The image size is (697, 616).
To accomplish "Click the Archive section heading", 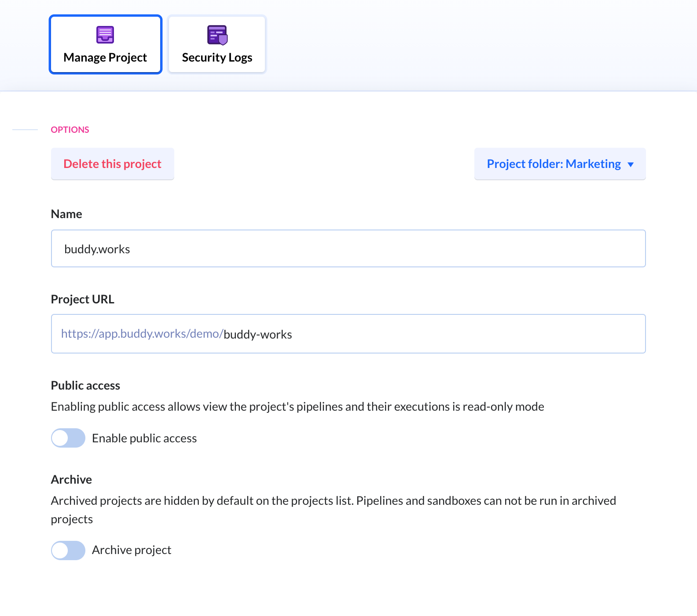I will tap(71, 480).
